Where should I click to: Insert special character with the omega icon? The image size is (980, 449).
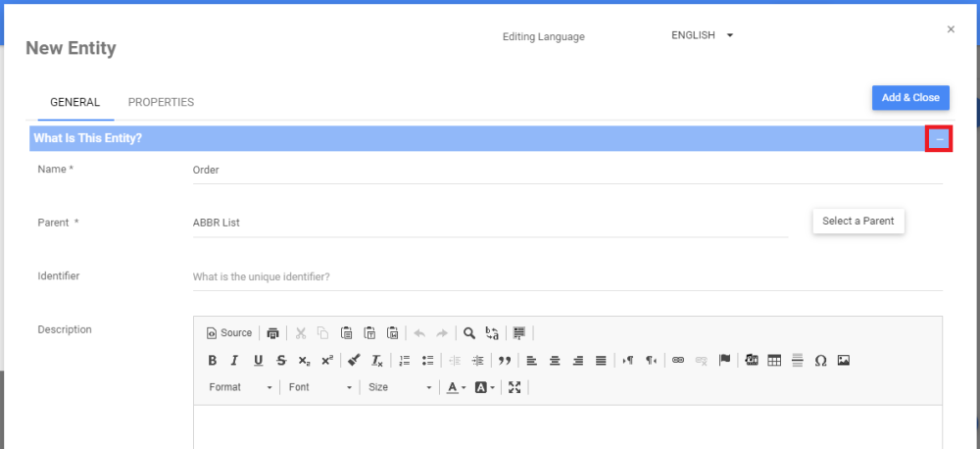point(820,361)
